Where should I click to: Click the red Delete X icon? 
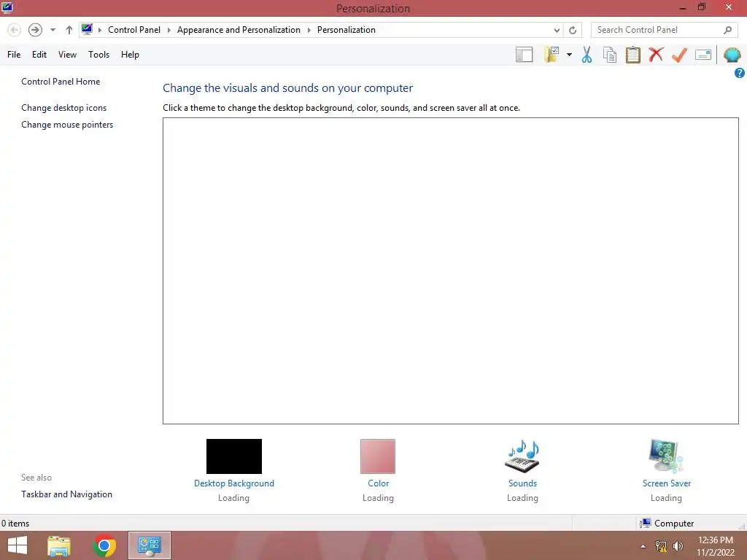pos(656,55)
